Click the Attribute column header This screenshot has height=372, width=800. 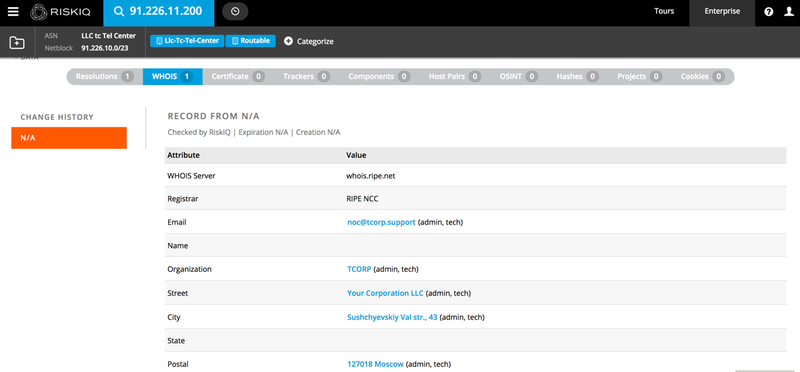coord(183,155)
